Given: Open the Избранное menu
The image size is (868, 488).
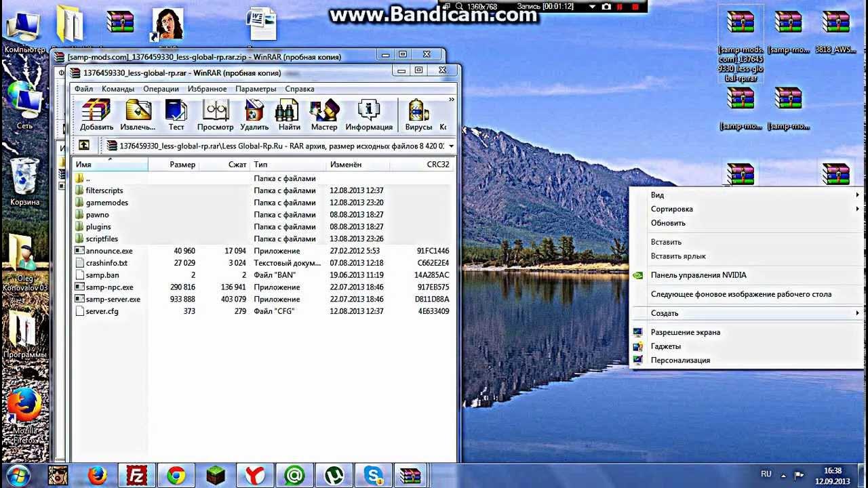Looking at the screenshot, I should [208, 89].
